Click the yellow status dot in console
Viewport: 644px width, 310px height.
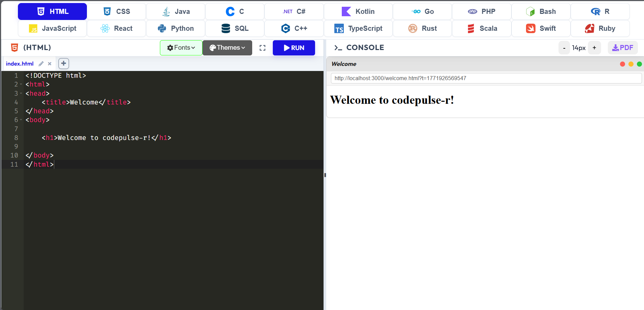[x=631, y=64]
